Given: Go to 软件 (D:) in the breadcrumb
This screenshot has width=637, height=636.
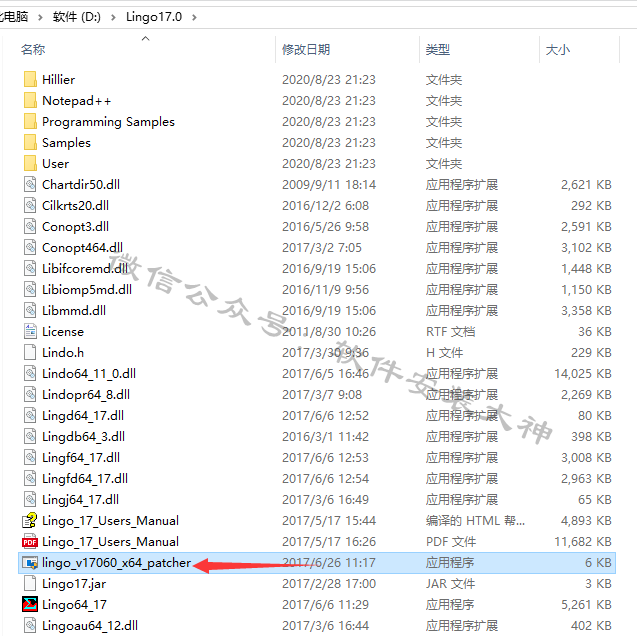Looking at the screenshot, I should [77, 17].
